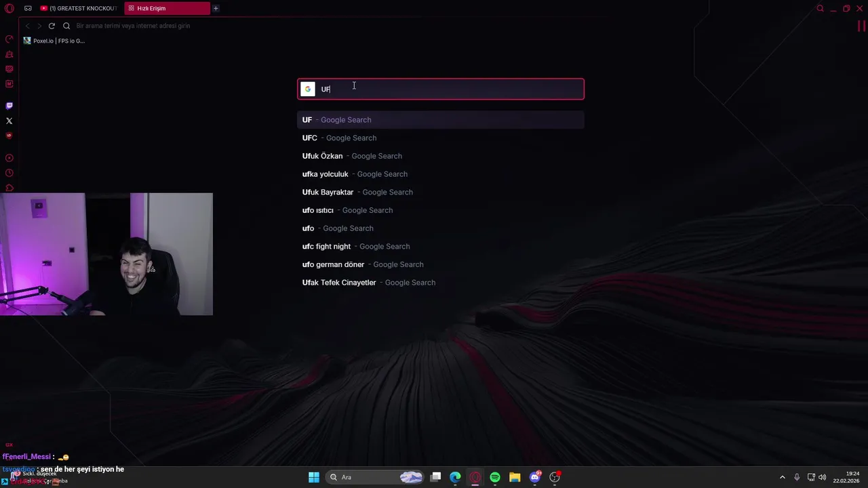Open the sidebar icon marked with an M
This screenshot has width=868, height=488.
9,84
